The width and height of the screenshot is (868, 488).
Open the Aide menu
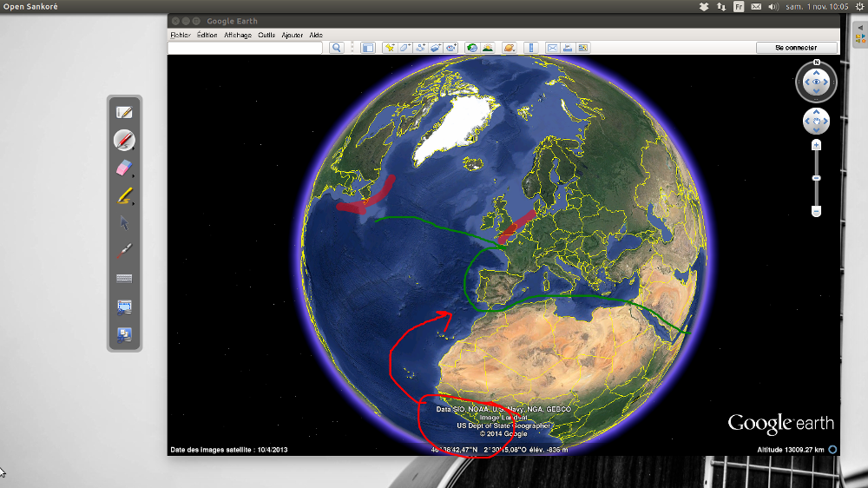click(316, 35)
